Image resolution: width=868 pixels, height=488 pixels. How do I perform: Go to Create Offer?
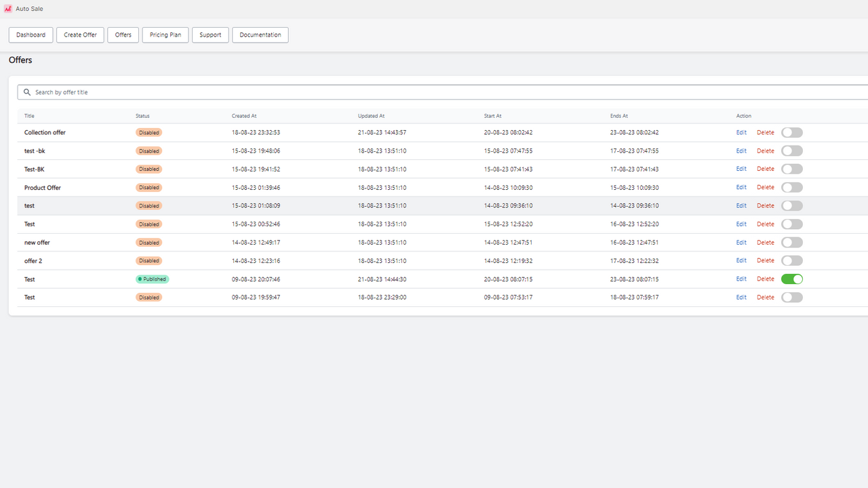[80, 35]
